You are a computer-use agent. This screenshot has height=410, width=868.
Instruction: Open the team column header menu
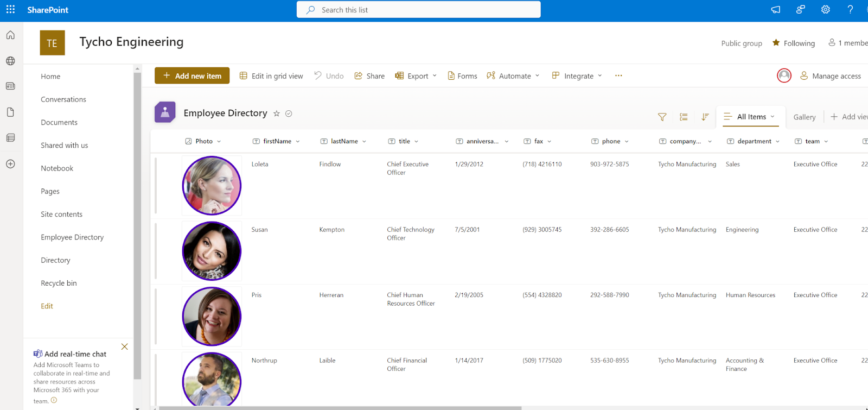(x=812, y=141)
